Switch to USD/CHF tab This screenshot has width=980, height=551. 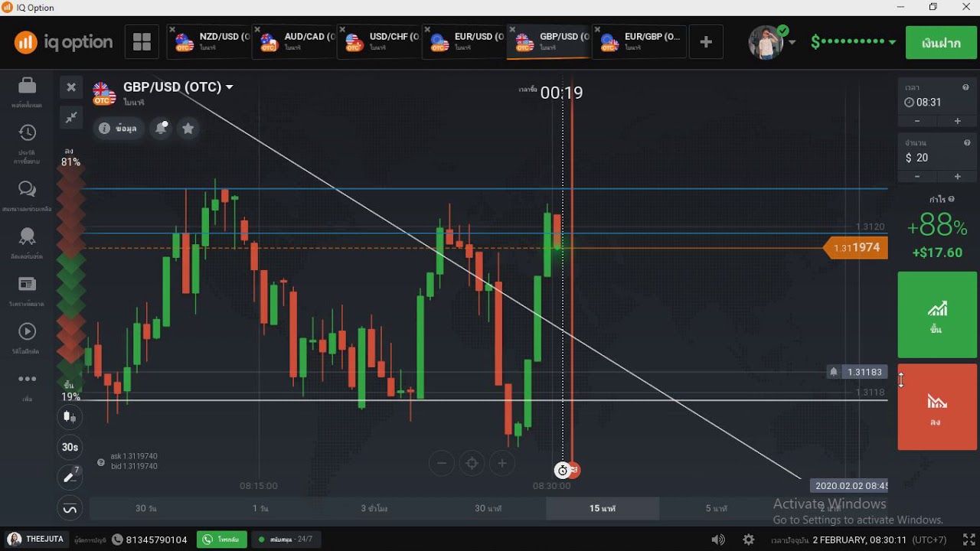[x=380, y=42]
